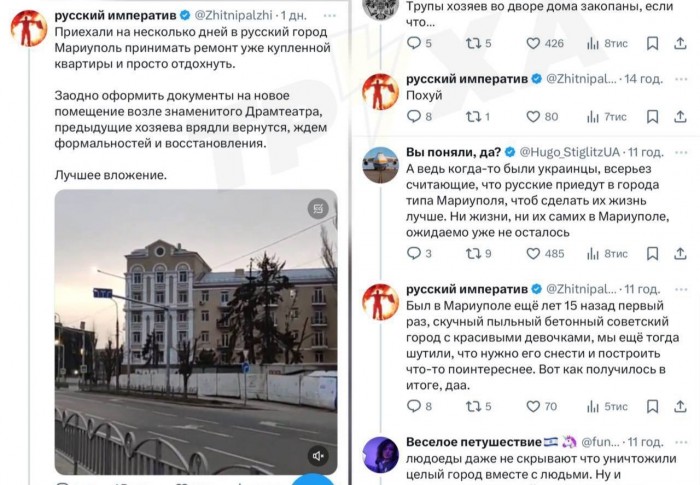Bookmark the tweet with 426 likes
Image resolution: width=700 pixels, height=485 pixels.
click(x=652, y=43)
